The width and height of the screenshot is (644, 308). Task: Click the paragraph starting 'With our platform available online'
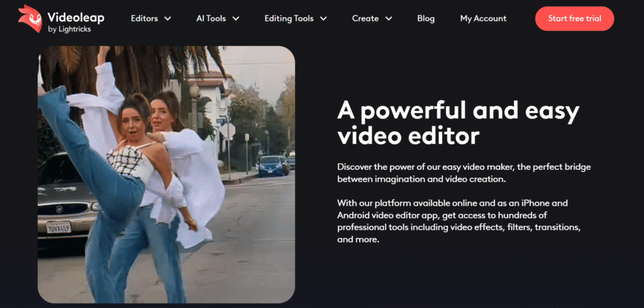(458, 221)
